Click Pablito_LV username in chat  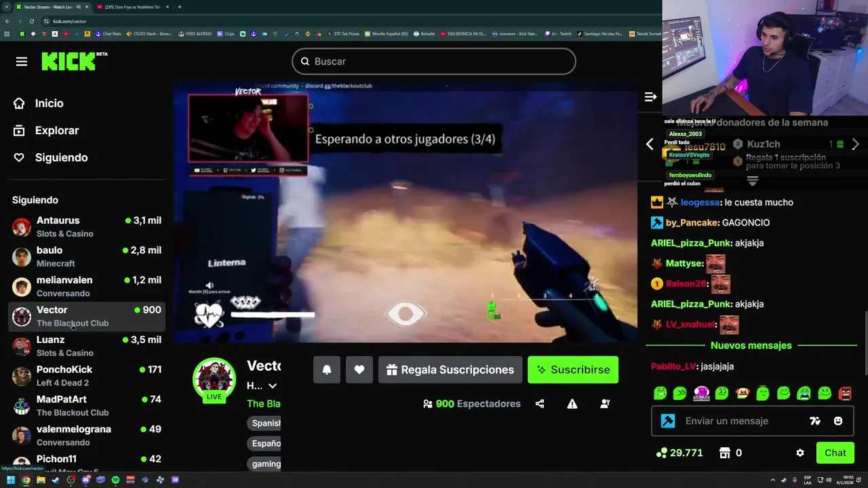coord(673,366)
